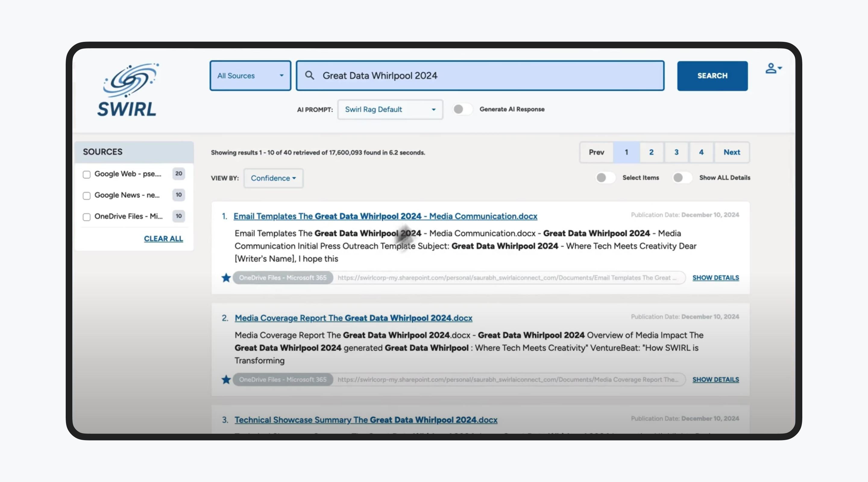Go to results page 2
The image size is (868, 482).
(651, 152)
